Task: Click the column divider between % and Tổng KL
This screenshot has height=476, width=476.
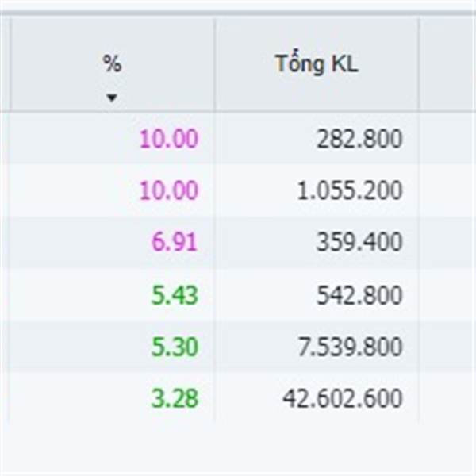Action: coord(215,64)
